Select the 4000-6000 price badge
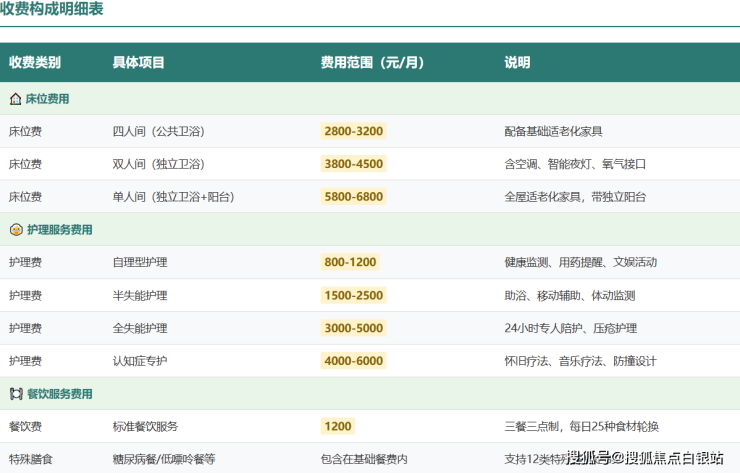Screen dimensions: 740x473 pos(353,361)
